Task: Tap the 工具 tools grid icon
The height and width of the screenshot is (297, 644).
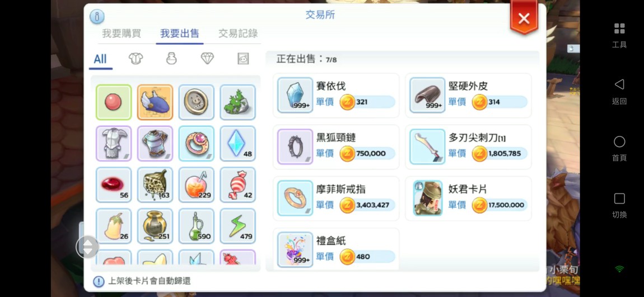Action: pyautogui.click(x=619, y=35)
